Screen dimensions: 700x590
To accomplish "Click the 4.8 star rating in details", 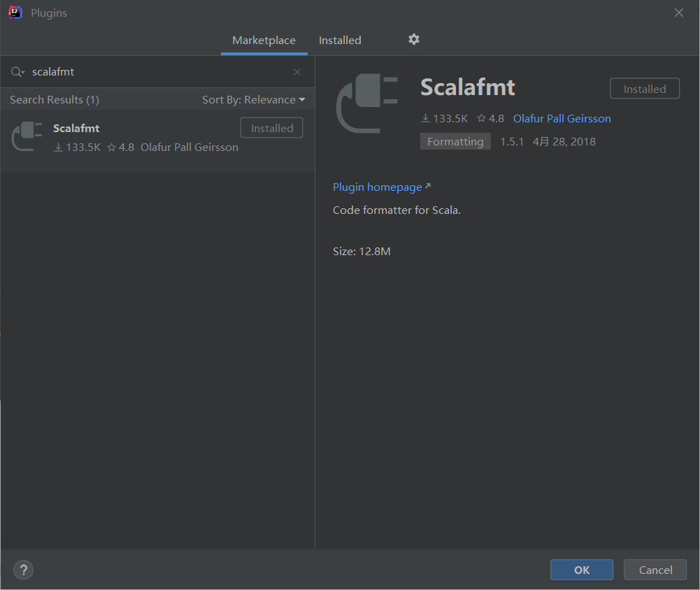I will coord(491,118).
